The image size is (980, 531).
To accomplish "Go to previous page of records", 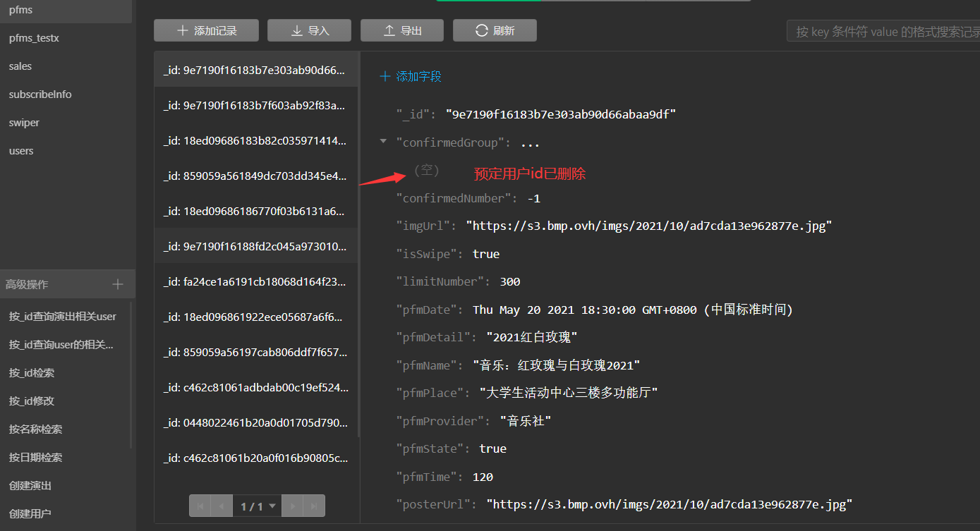I will (x=222, y=506).
